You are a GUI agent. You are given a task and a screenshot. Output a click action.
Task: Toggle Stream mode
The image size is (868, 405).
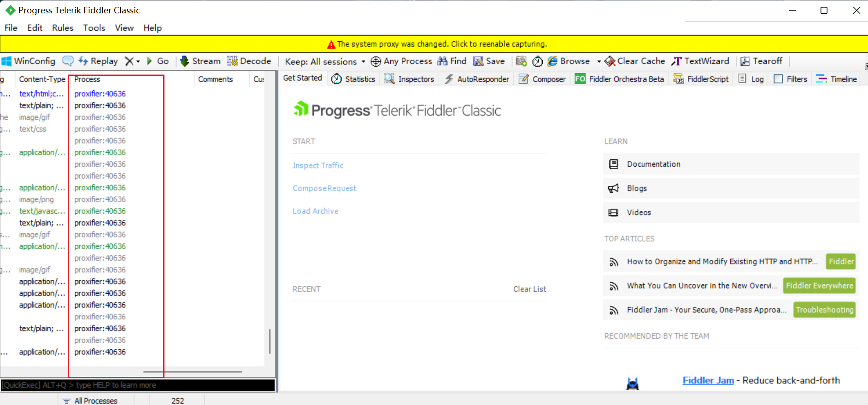tap(200, 61)
